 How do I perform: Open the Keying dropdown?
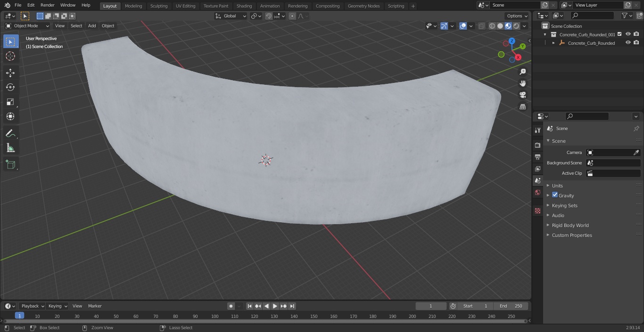(x=57, y=306)
